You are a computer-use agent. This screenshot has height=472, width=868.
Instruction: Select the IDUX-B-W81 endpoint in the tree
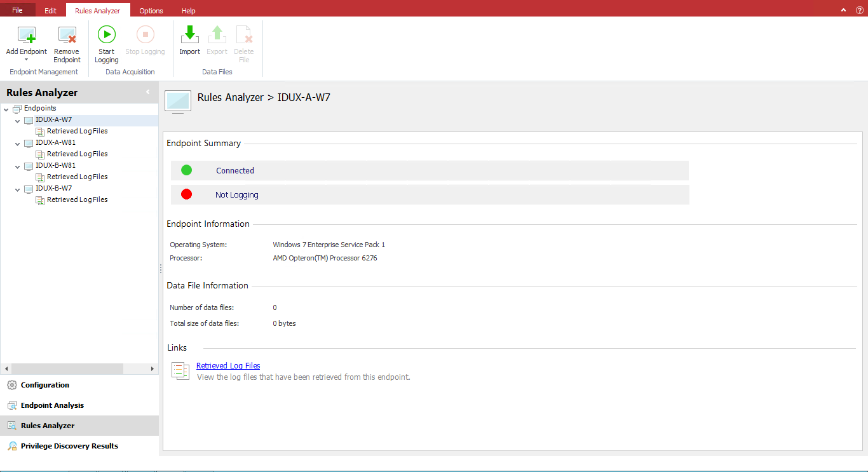(55, 165)
